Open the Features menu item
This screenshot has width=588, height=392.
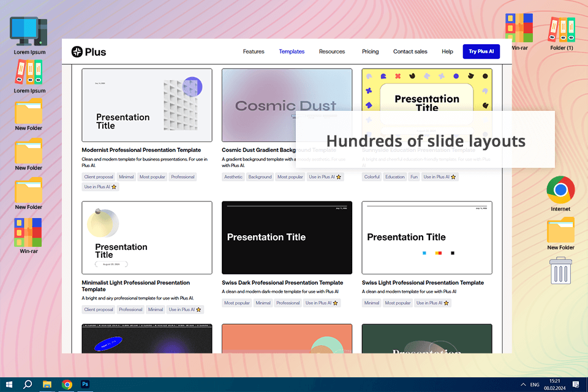click(254, 51)
